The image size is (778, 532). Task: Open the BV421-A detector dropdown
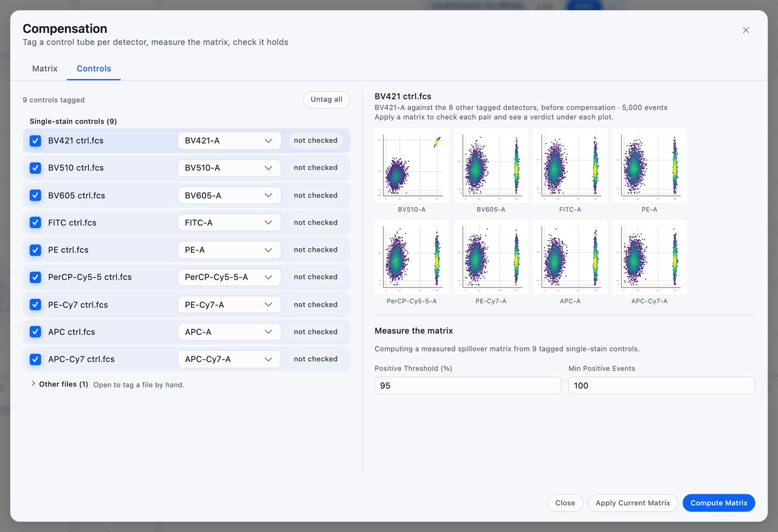(x=229, y=140)
